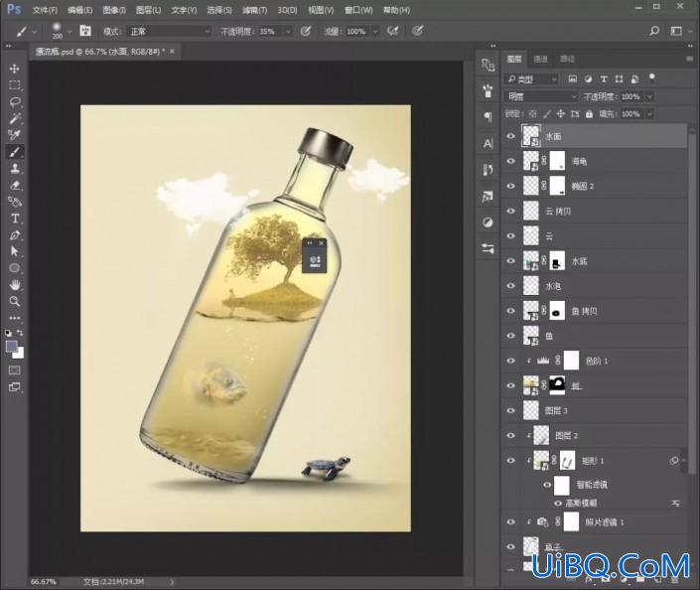700x590 pixels.
Task: Change screen mode icon
Action: point(14,387)
